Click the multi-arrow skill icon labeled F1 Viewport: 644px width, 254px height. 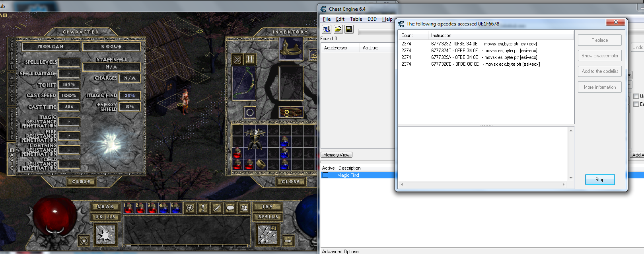[267, 234]
